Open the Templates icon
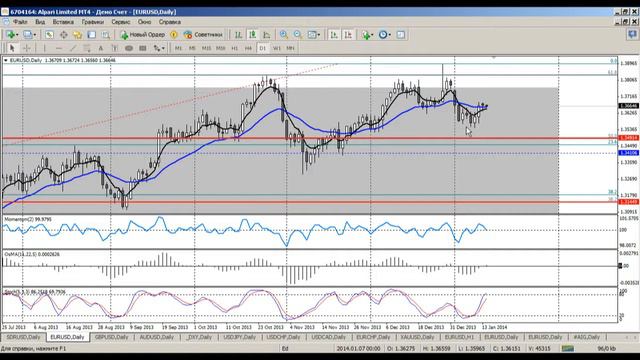The height and width of the screenshot is (360, 640). coord(401,35)
